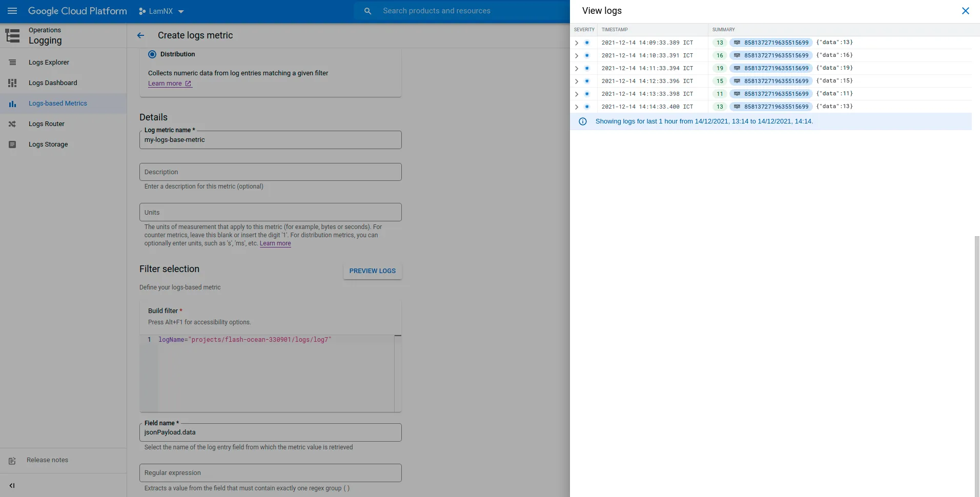
Task: Click the filter editor's scrollbar
Action: coord(398,373)
